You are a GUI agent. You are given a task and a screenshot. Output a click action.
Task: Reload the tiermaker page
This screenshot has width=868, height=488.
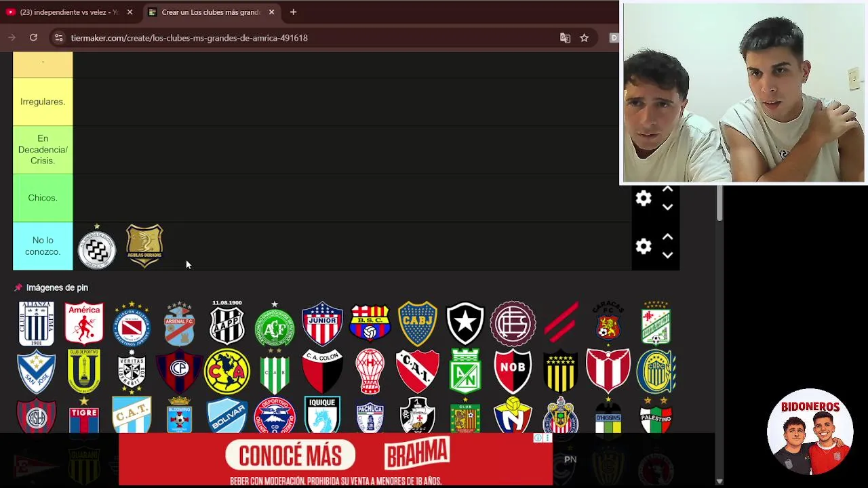(33, 38)
